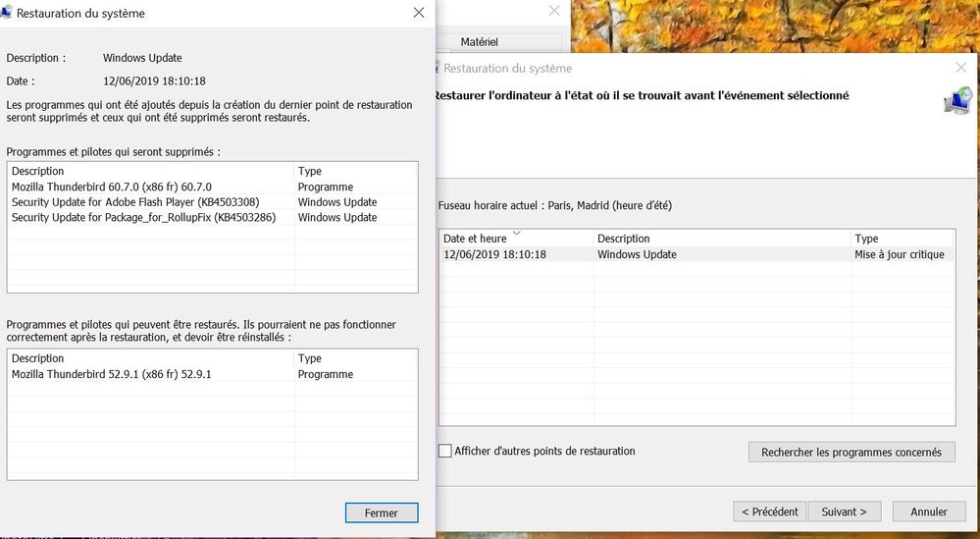Click Description header in programs to be restored list
Image resolution: width=980 pixels, height=539 pixels.
pyautogui.click(x=151, y=358)
